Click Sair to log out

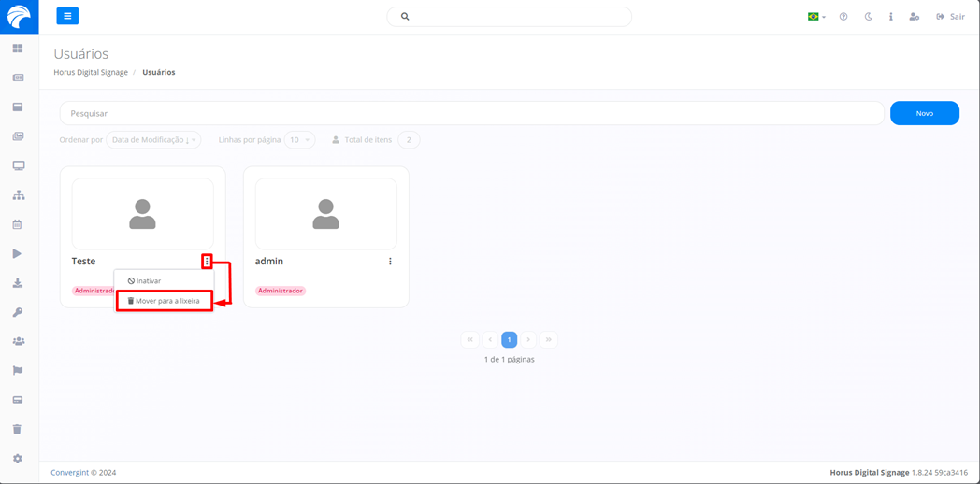(x=951, y=17)
